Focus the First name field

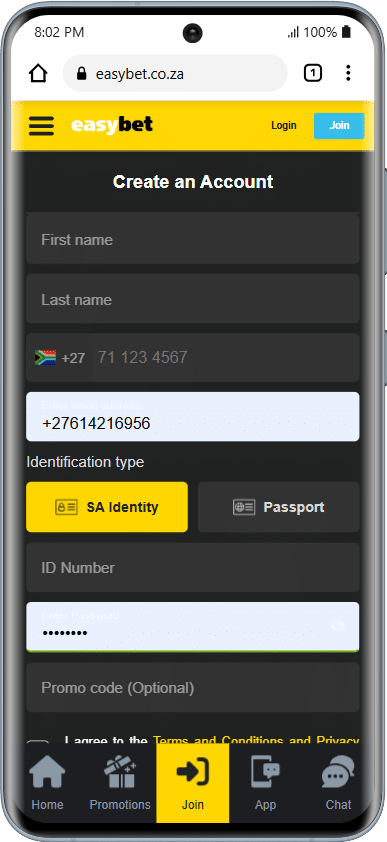coord(193,239)
